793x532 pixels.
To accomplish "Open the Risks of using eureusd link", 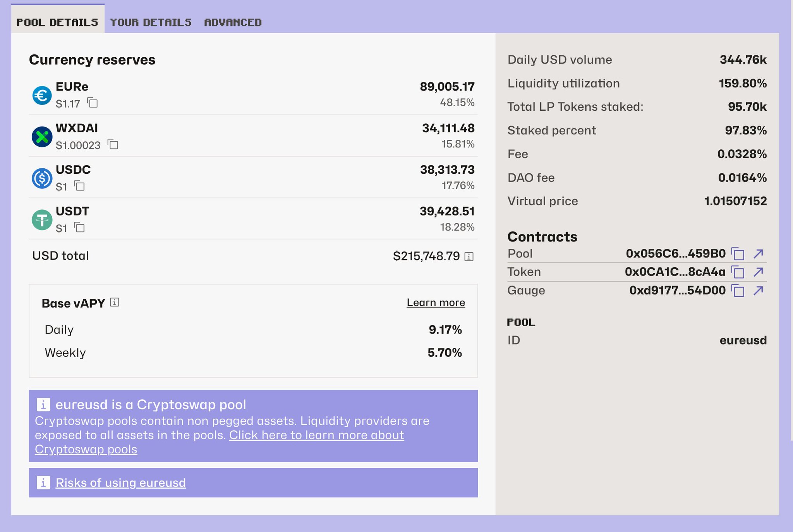I will [120, 482].
